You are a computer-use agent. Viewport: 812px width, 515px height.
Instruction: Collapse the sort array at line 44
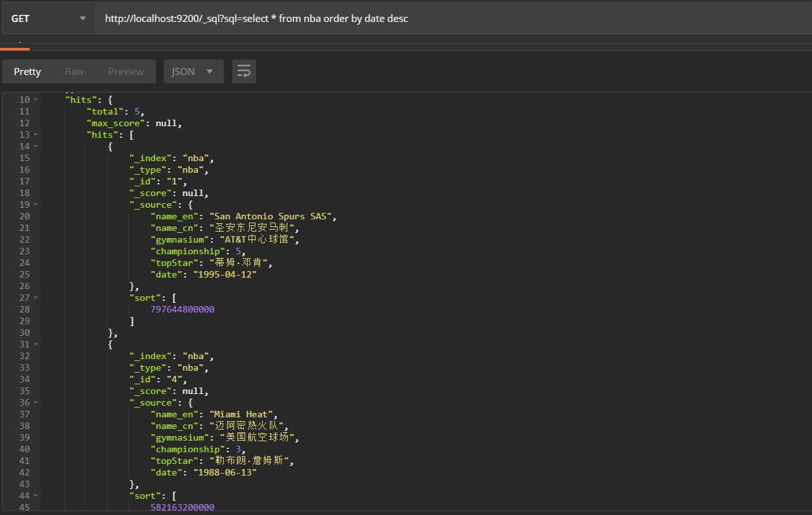click(x=36, y=496)
